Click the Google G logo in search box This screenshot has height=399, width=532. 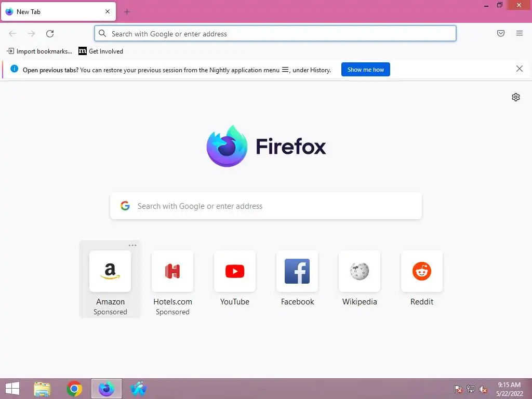coord(125,206)
